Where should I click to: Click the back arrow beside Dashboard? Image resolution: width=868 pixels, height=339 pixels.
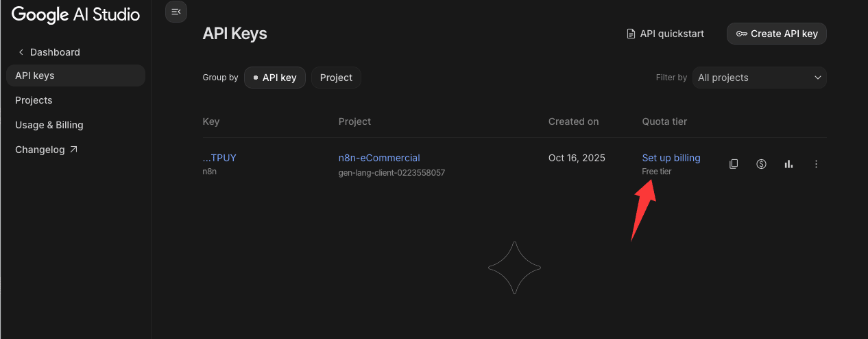tap(21, 52)
